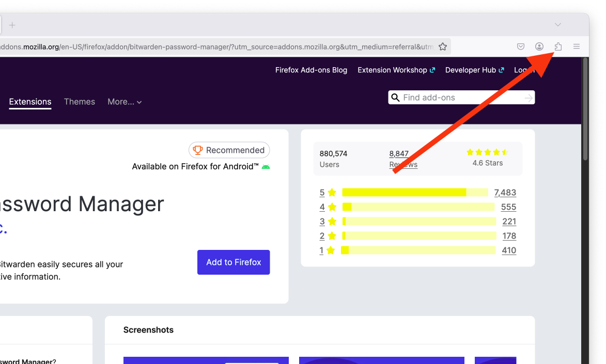The height and width of the screenshot is (364, 606).
Task: Open the Firefox account icon
Action: click(x=539, y=47)
